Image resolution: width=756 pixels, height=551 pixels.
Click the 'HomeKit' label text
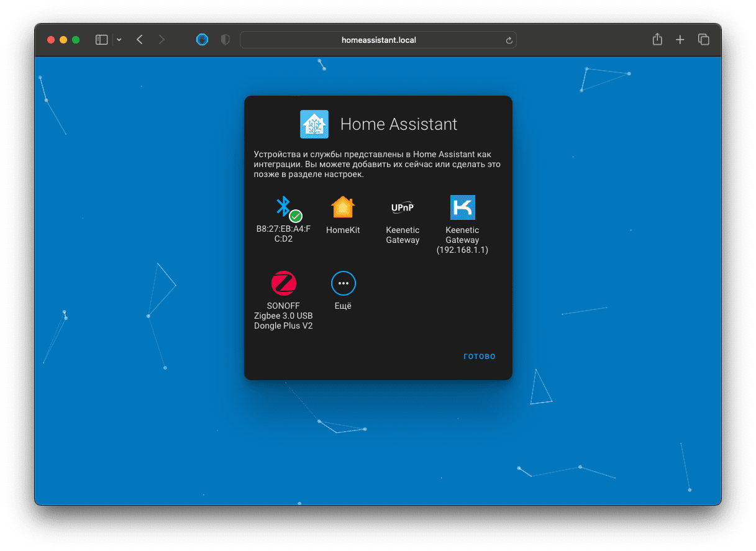343,230
